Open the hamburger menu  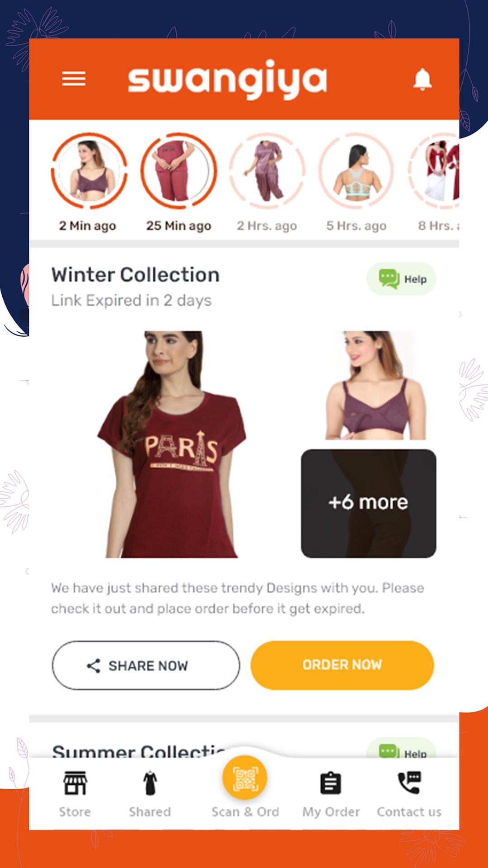click(74, 79)
